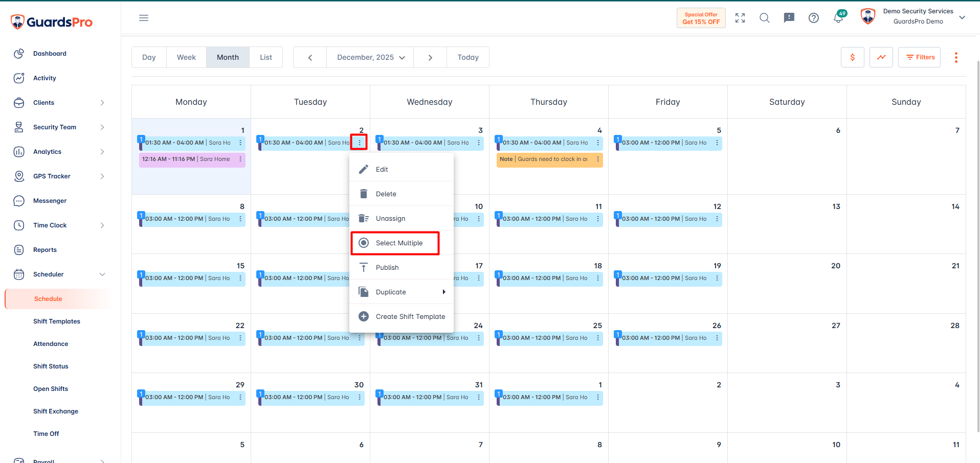Screen dimensions: 980x463
Task: Open options dots on Sara Home shift
Action: [240, 159]
